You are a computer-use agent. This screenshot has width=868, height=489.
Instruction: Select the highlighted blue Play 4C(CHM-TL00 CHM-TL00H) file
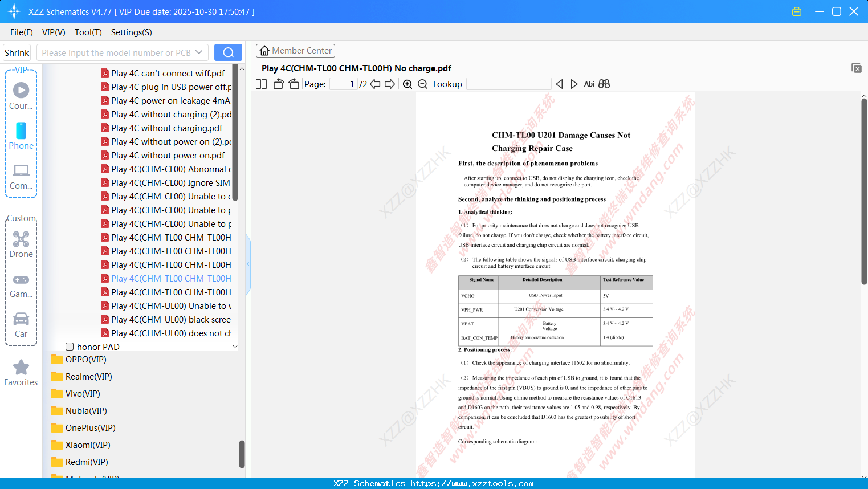[166, 279]
